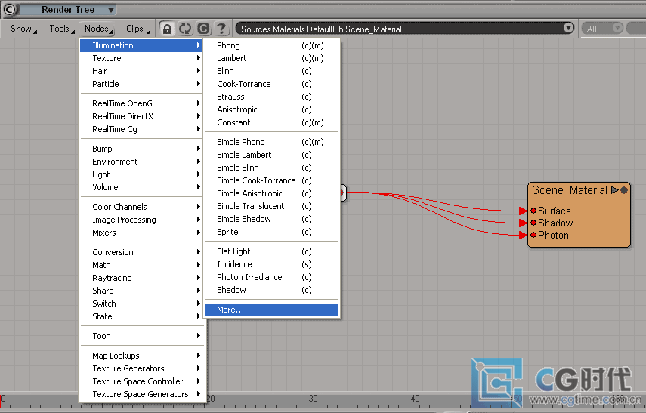Viewport: 646px width, 413px height.
Task: Select the highlighted Illumination menu entry
Action: 141,45
